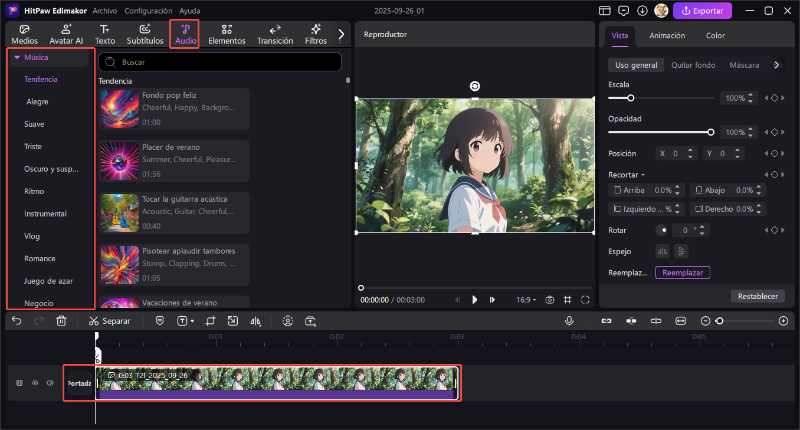Select the Quitar fondo sub-tab
Image resolution: width=800 pixels, height=430 pixels.
693,65
